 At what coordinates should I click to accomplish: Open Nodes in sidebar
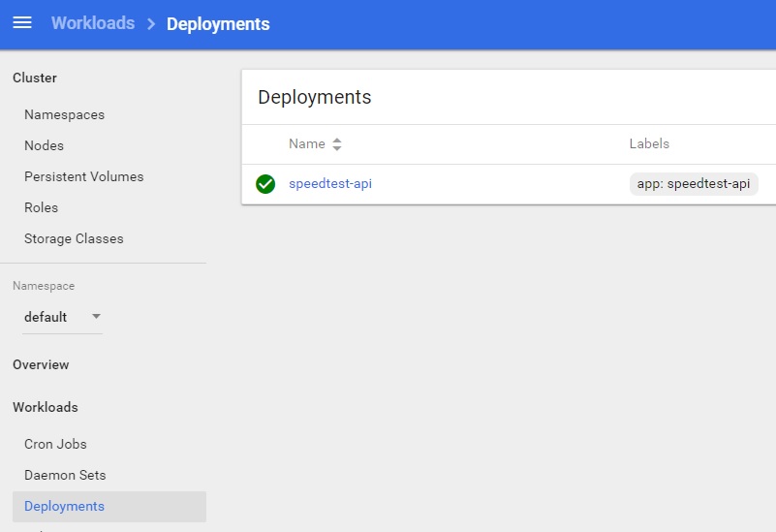(x=44, y=145)
